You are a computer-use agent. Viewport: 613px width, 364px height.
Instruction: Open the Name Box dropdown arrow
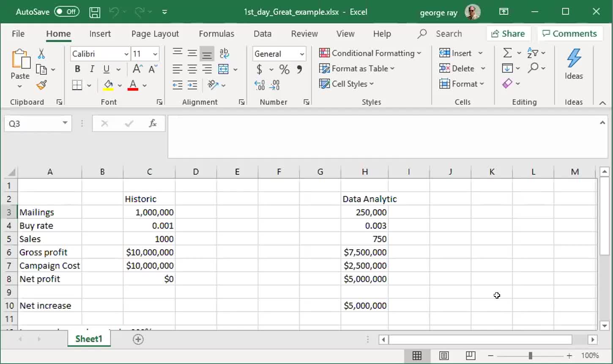pos(65,123)
